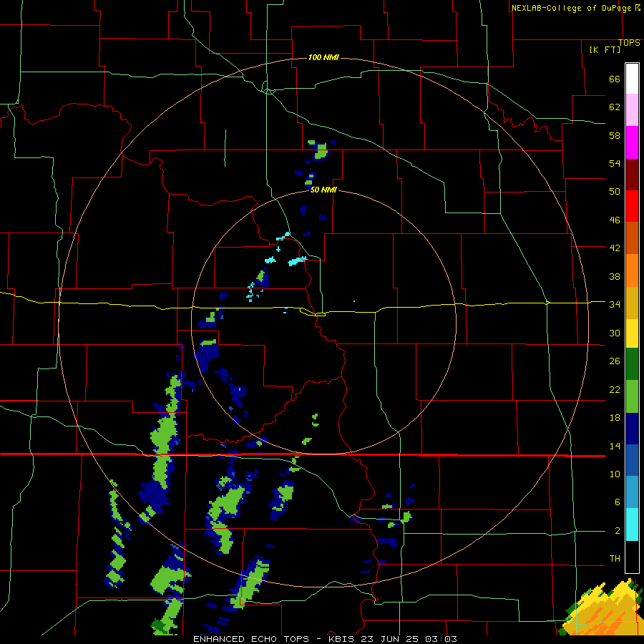Click the bright red legend color block
This screenshot has width=644, height=644.
click(x=632, y=206)
